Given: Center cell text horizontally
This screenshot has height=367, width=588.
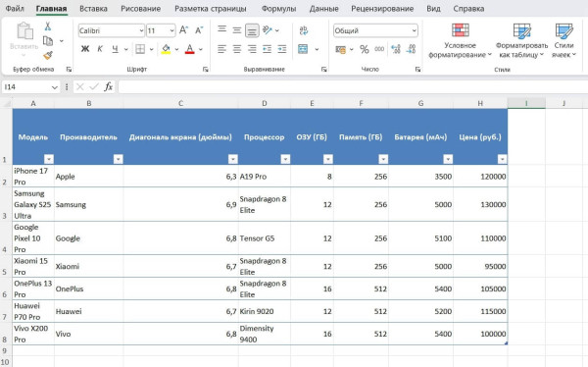Looking at the screenshot, I should [236, 49].
